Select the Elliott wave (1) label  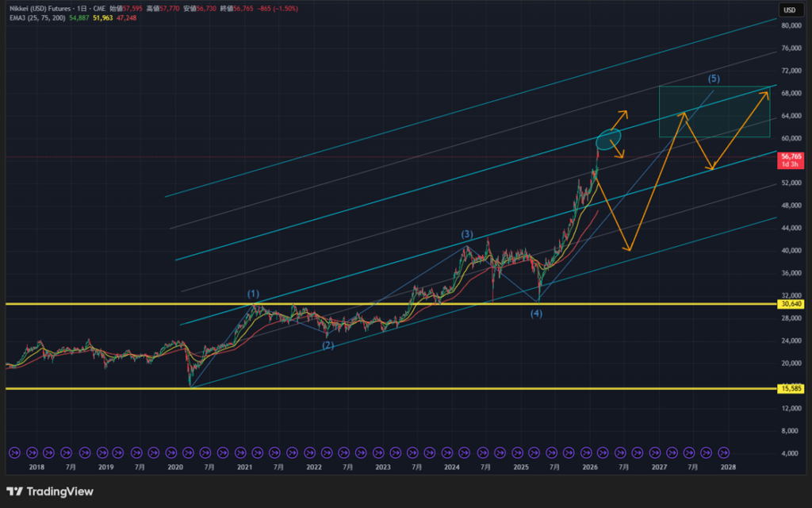(x=252, y=294)
